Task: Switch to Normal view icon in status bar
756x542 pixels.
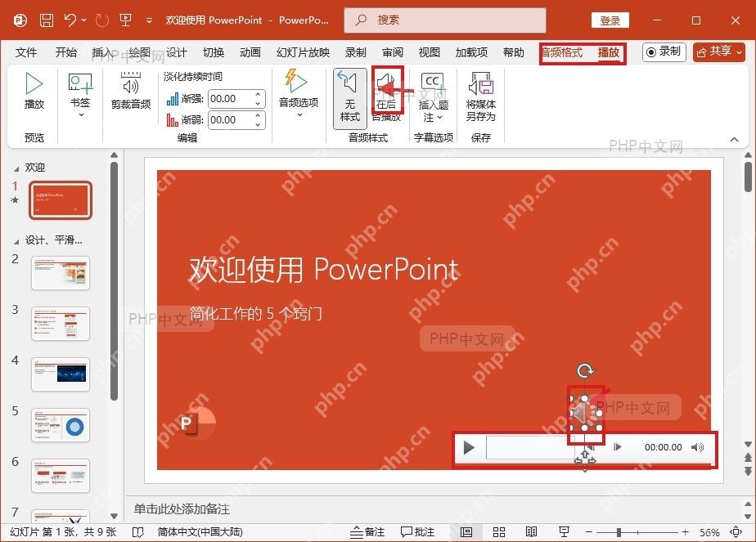Action: coord(466,532)
